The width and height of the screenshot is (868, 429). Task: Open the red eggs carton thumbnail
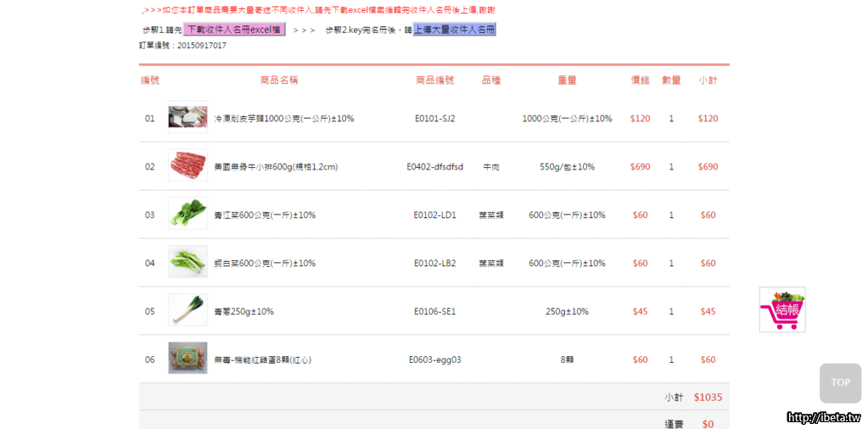188,359
